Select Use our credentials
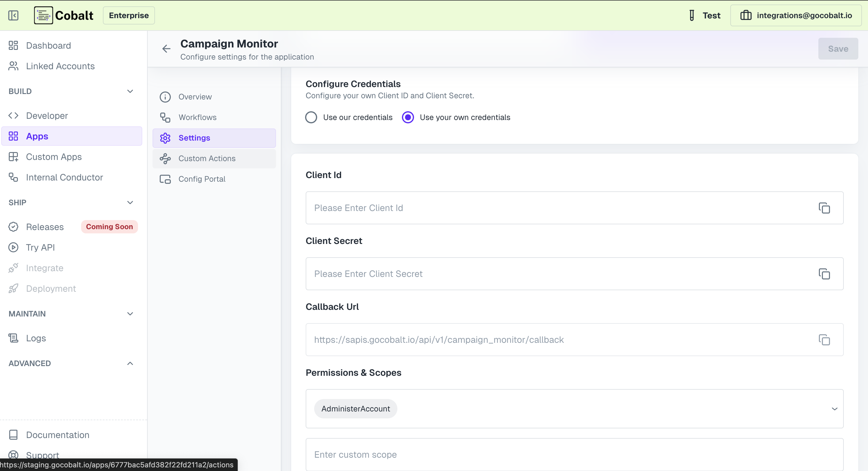868x471 pixels. tap(311, 117)
